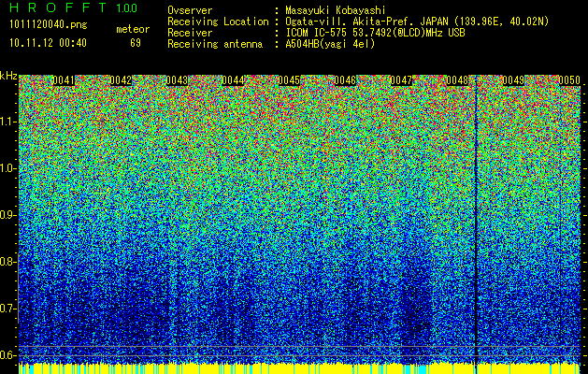Click the 0049 time marker
588x374 pixels.
pos(513,80)
